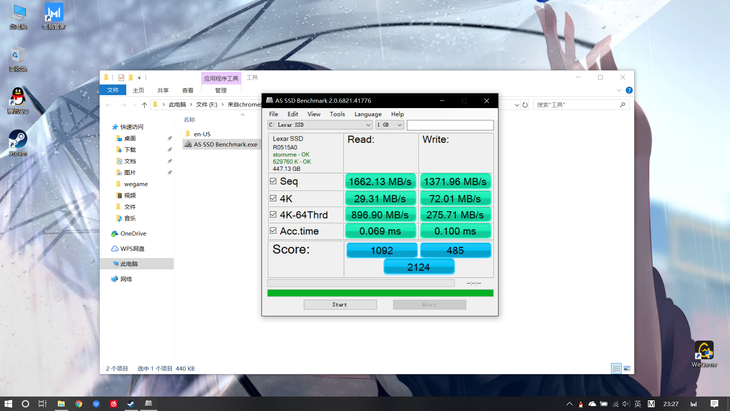Open the View menu in AS SSD Benchmark

pyautogui.click(x=314, y=114)
